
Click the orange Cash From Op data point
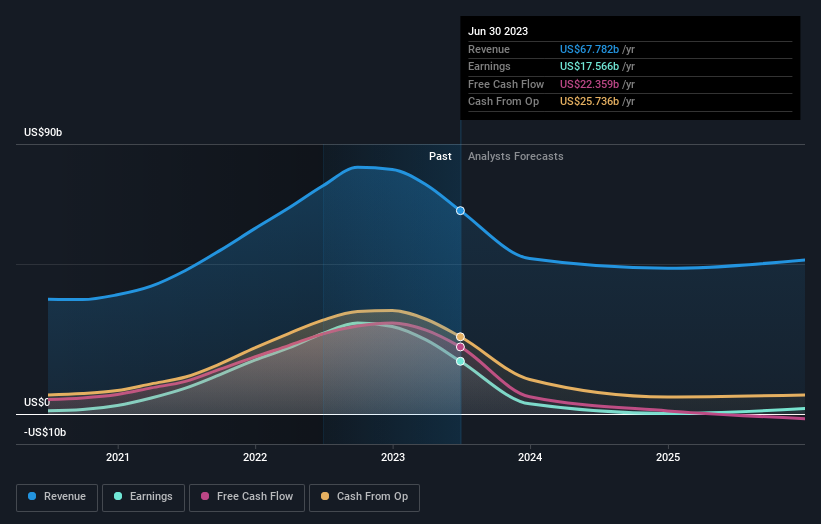pos(460,337)
